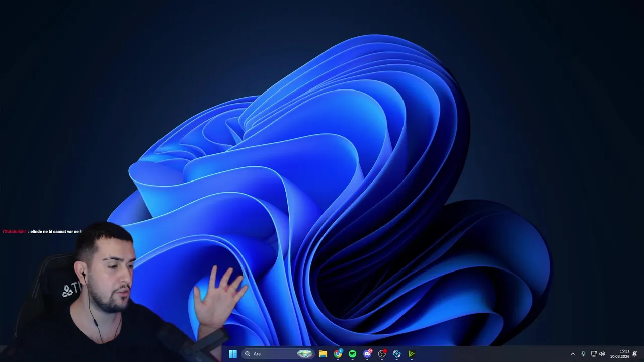The image size is (644, 362).
Task: Open the green arrow app in taskbar
Action: click(412, 354)
